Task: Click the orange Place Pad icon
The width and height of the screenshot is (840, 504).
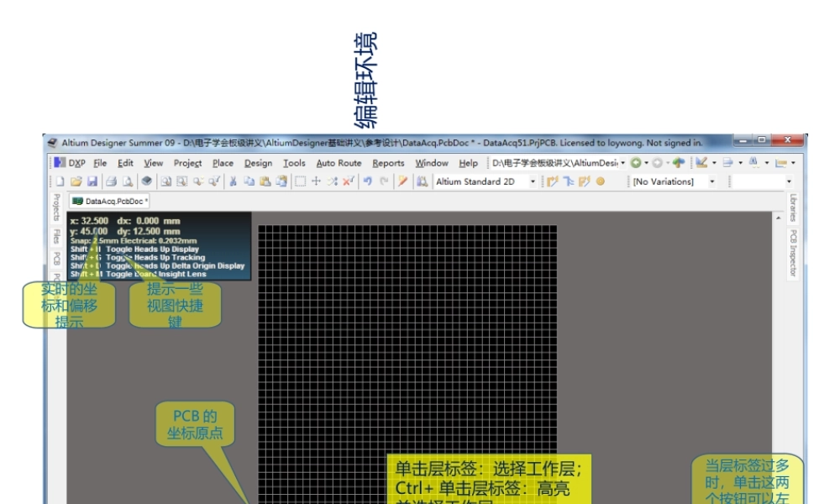Action: pos(601,181)
